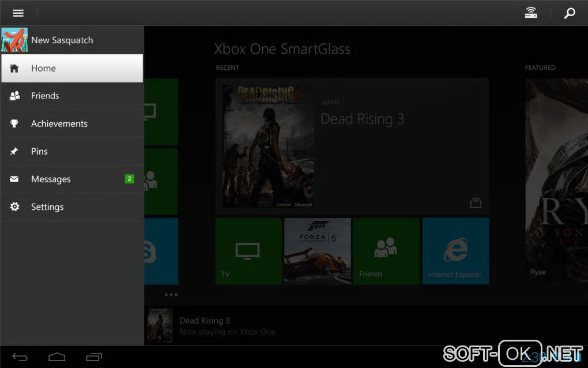The image size is (588, 368).
Task: Open Now playing on Xbox One text
Action: 228,332
